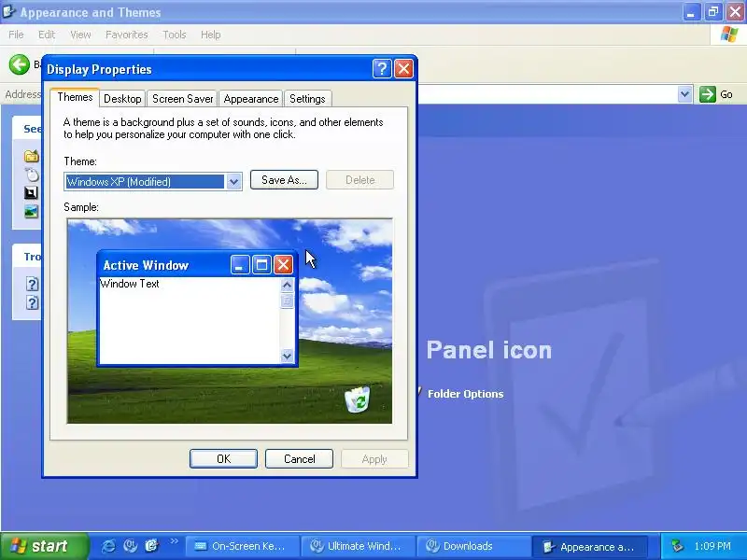Launch Internet Explorer from quick launch
The width and height of the screenshot is (747, 560).
[108, 546]
